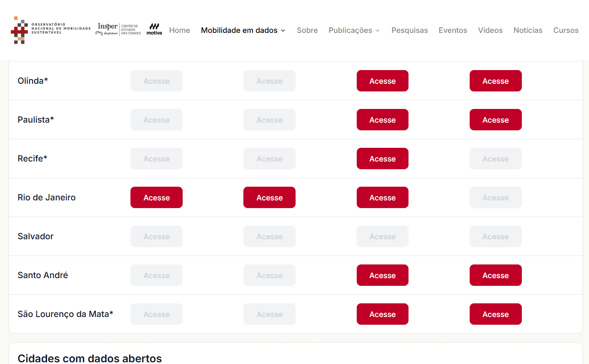The width and height of the screenshot is (589, 364).
Task: Click the first Acesse button for Rio de Janeiro
Action: coord(157,197)
